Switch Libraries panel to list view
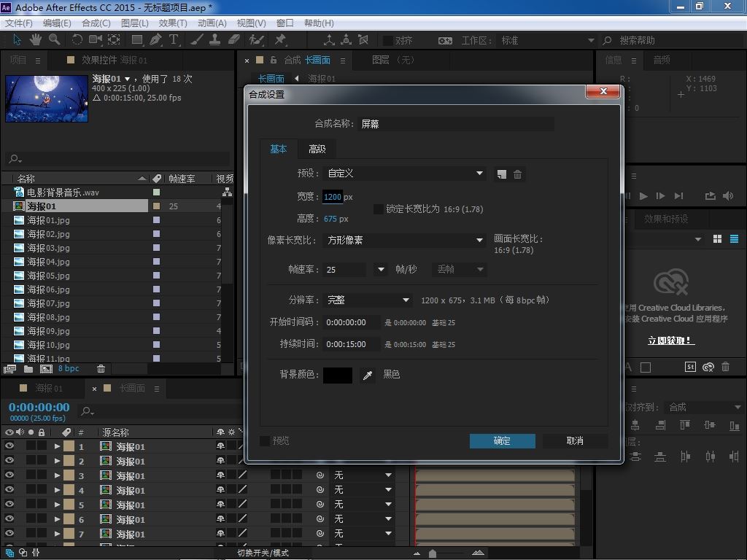Image resolution: width=747 pixels, height=560 pixels. (x=734, y=239)
